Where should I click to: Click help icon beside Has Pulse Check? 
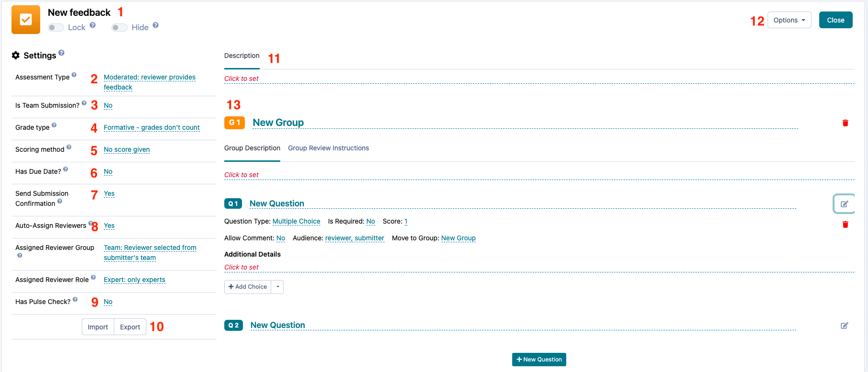75,300
